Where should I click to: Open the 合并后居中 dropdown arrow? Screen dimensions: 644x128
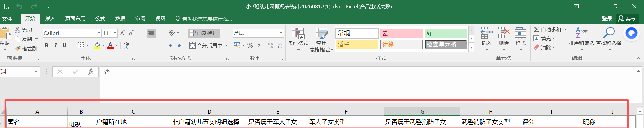[227, 45]
